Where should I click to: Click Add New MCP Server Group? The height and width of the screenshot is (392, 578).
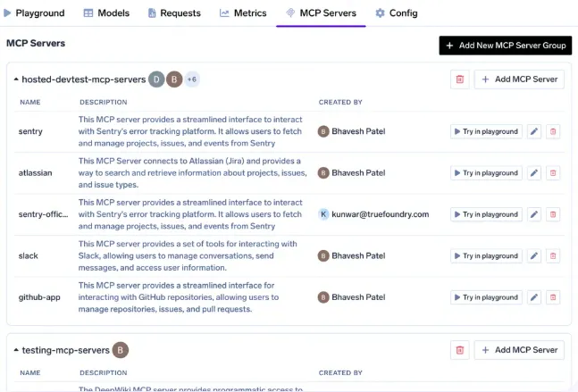click(x=506, y=46)
